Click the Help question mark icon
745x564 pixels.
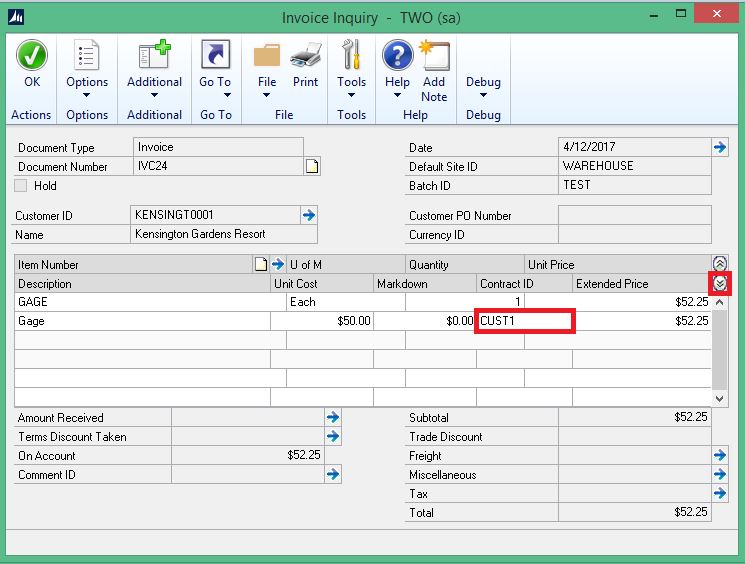[x=397, y=55]
